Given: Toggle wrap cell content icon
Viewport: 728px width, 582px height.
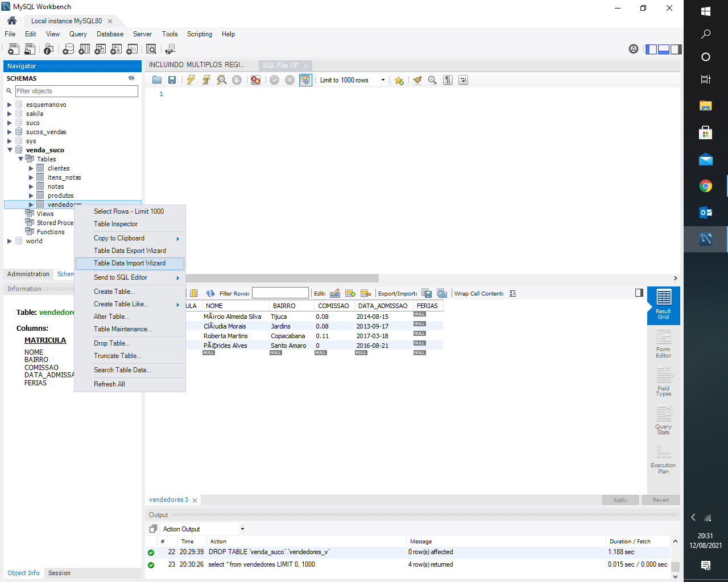Looking at the screenshot, I should pyautogui.click(x=513, y=293).
